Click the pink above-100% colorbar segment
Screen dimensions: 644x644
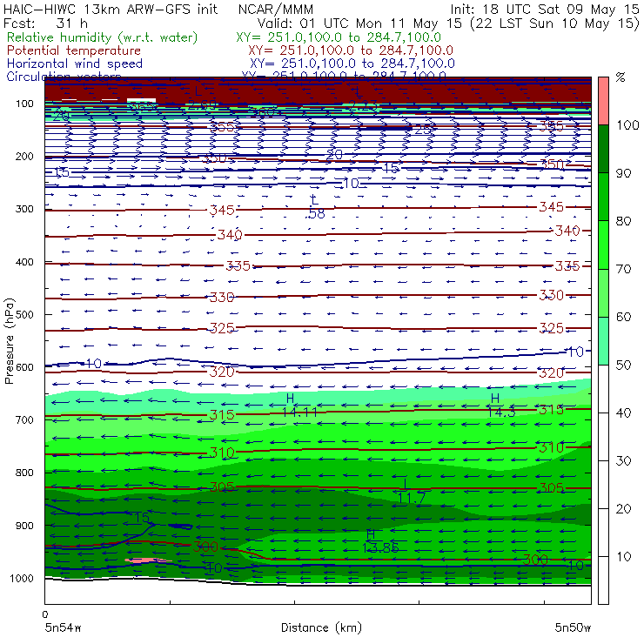point(603,101)
